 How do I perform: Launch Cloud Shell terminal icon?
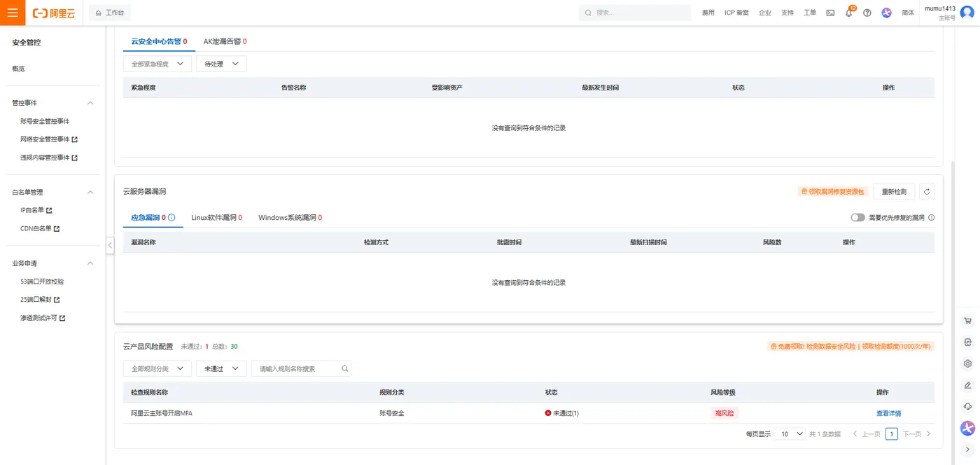(830, 13)
